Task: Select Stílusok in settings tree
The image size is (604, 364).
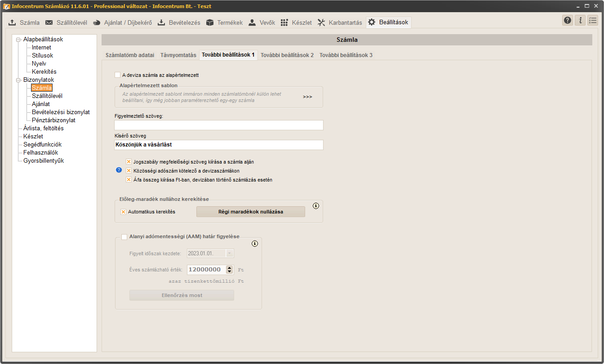Action: click(x=42, y=56)
